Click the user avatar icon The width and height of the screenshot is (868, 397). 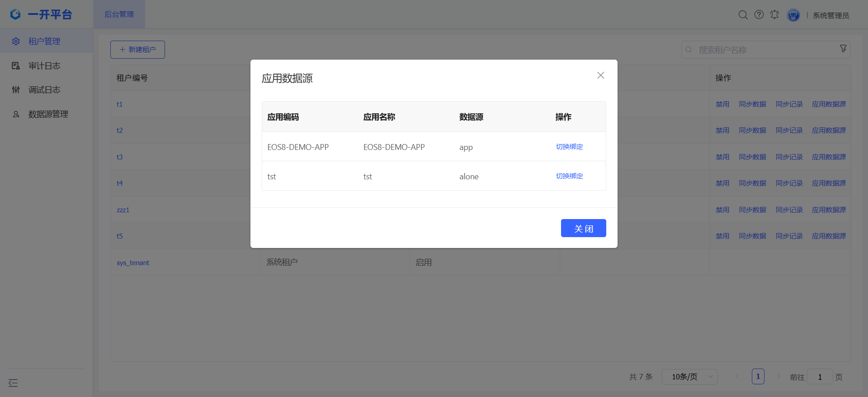click(793, 15)
